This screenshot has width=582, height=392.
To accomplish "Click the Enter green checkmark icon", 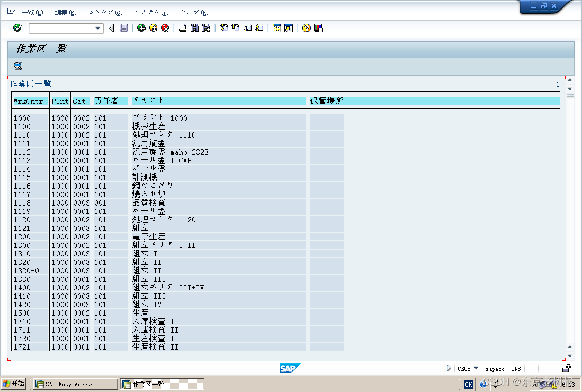I will point(17,28).
